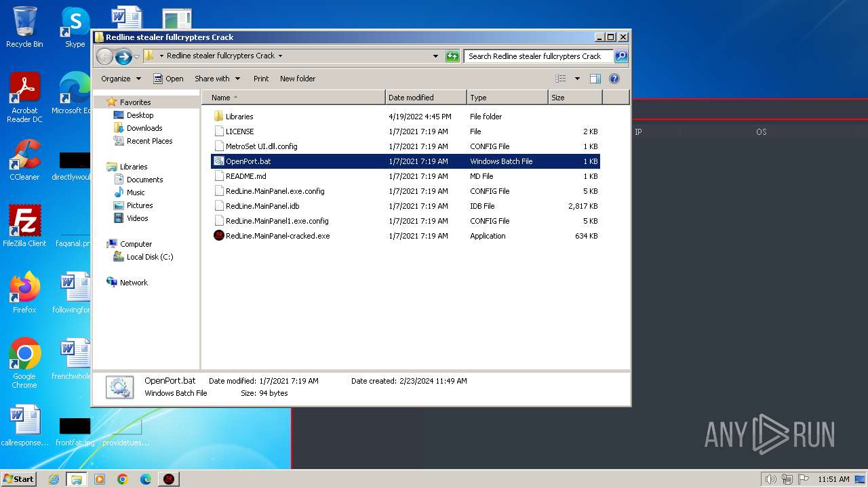Image resolution: width=868 pixels, height=488 pixels.
Task: Click the volume tray icon
Action: 770,479
